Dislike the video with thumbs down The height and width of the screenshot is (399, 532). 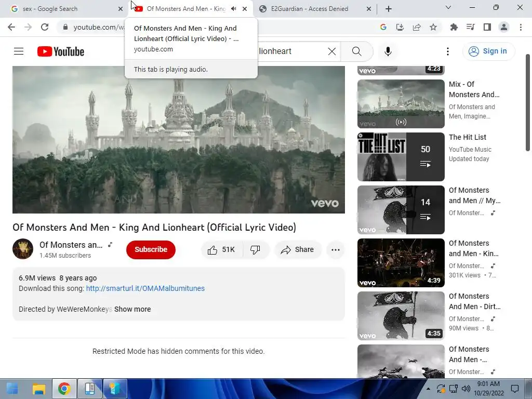[x=256, y=250]
